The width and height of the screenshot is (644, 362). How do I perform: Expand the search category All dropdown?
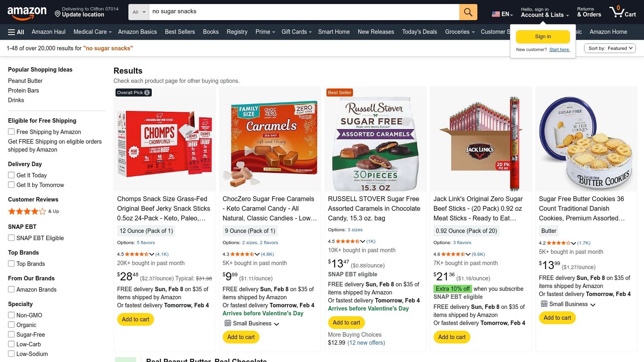[x=139, y=12]
